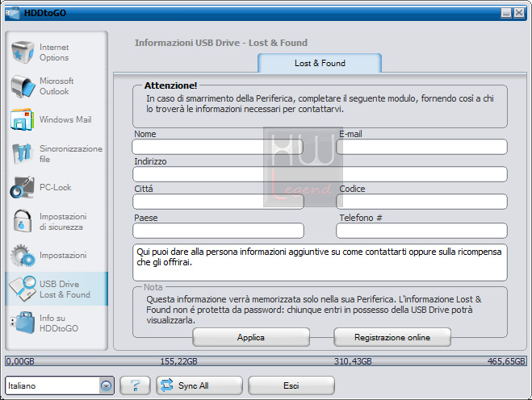Screen dimensions: 532x400
Task: Click the Sync All button label
Action: click(194, 385)
